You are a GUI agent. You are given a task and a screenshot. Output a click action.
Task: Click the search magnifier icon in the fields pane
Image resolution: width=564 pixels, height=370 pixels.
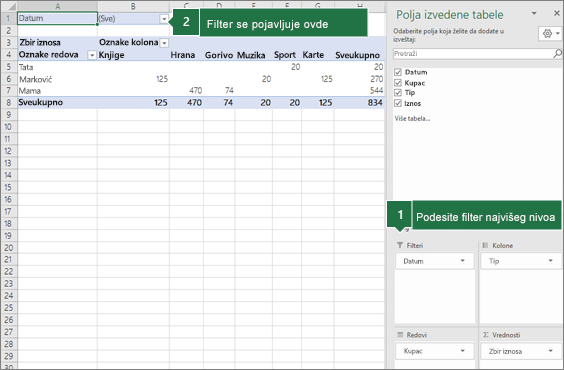[557, 54]
